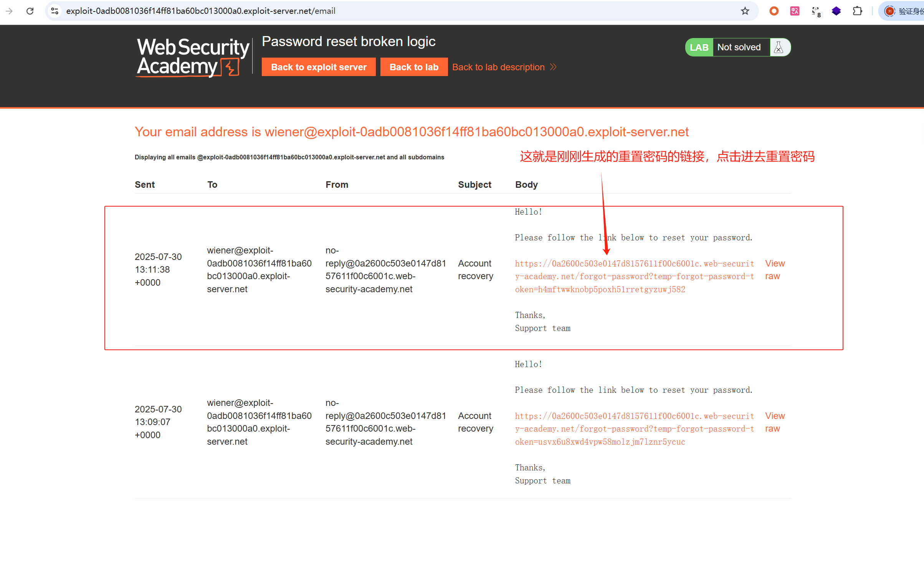Click the purple diamond extension icon
The image size is (924, 566).
pyautogui.click(x=836, y=11)
